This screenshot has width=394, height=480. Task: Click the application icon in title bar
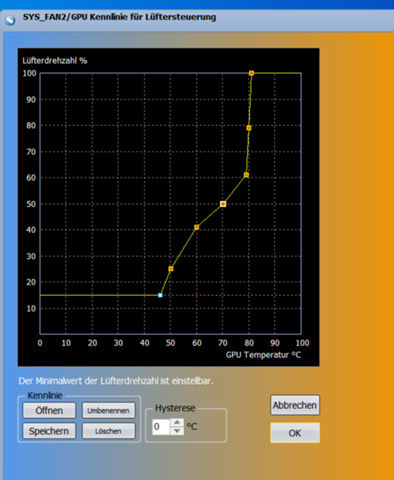click(10, 20)
